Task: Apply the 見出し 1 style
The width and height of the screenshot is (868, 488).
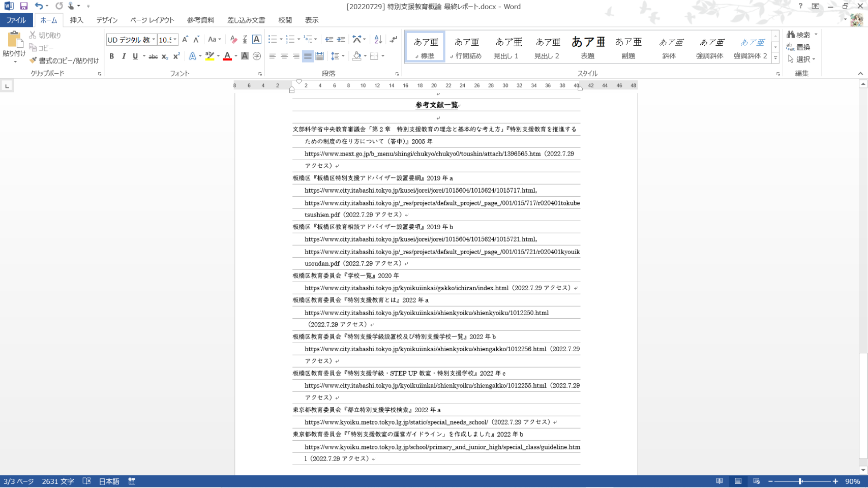Action: coord(506,47)
